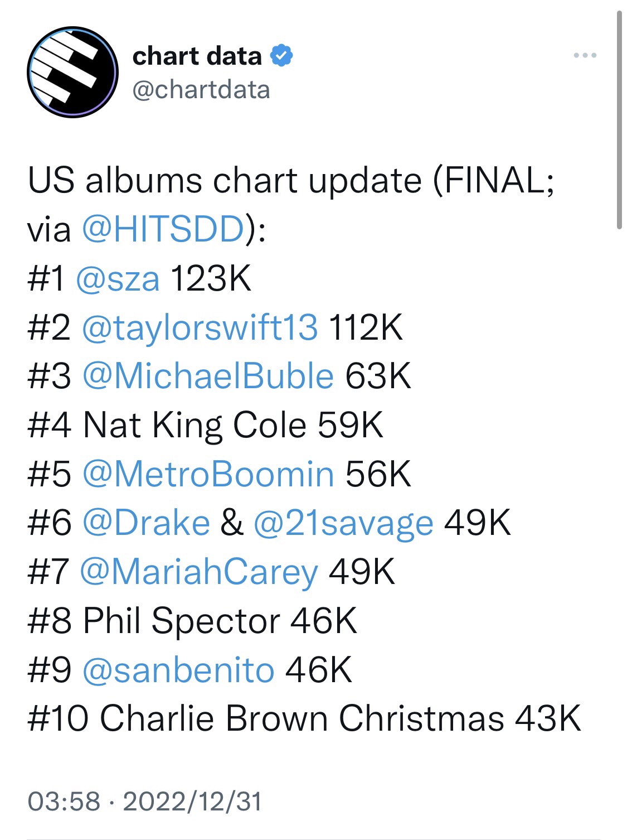Screen dimensions: 627x840
Task: Open the @chartdata handle
Action: tap(201, 90)
